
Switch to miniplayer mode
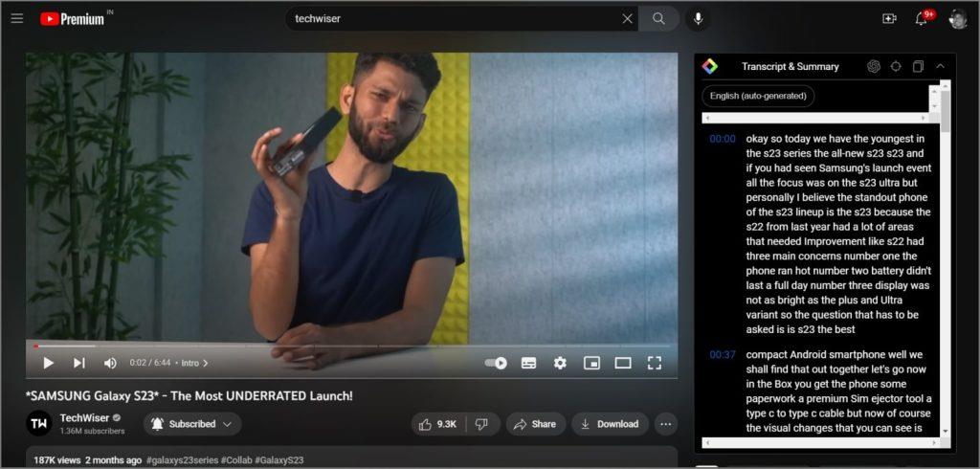[591, 363]
